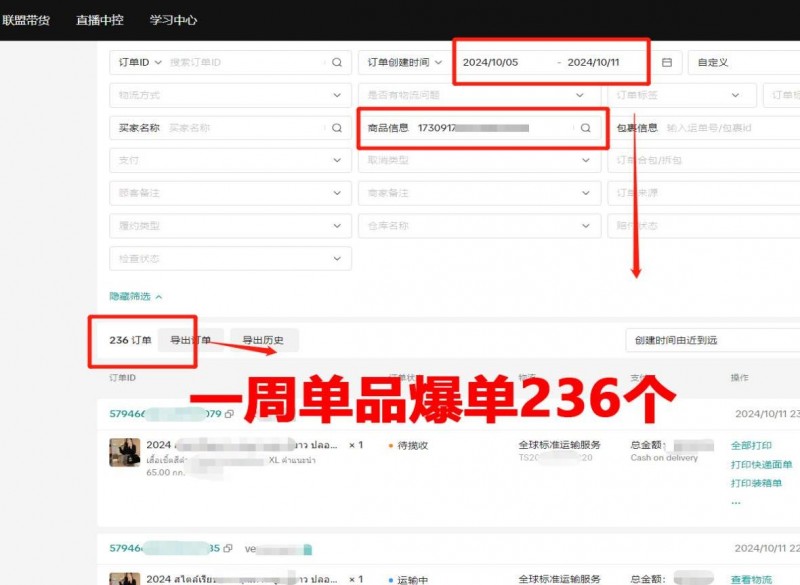Go to the 学习中心 navigation item

pyautogui.click(x=173, y=20)
